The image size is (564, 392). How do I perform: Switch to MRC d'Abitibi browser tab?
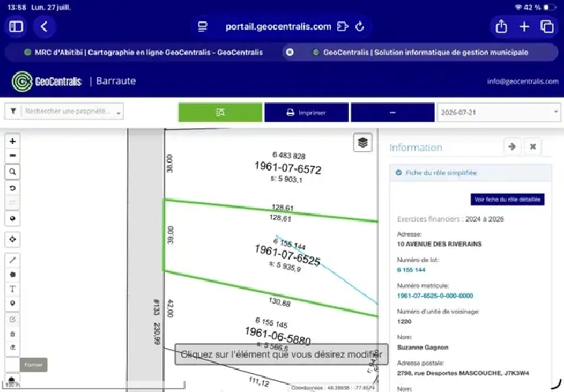(144, 53)
